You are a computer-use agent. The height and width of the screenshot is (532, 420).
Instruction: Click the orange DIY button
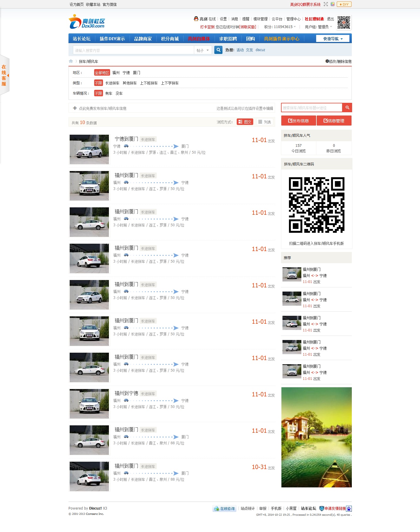pyautogui.click(x=344, y=4)
